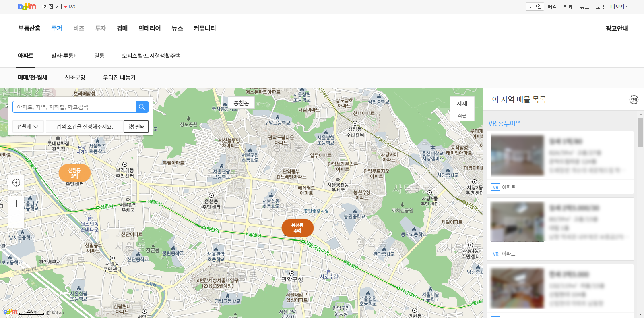Click the 서울대입구역 station marker on the map
Viewport: 644px width, 318px height.
click(303, 241)
